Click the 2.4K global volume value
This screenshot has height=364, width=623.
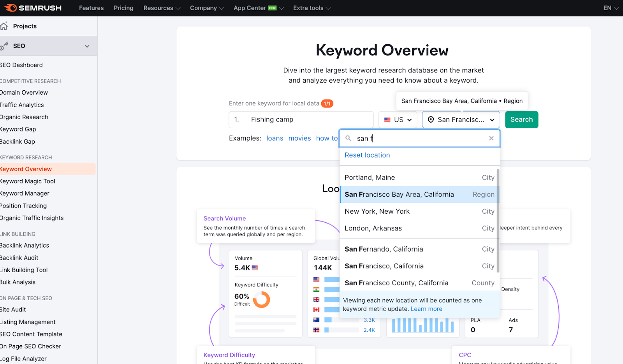coord(369,330)
